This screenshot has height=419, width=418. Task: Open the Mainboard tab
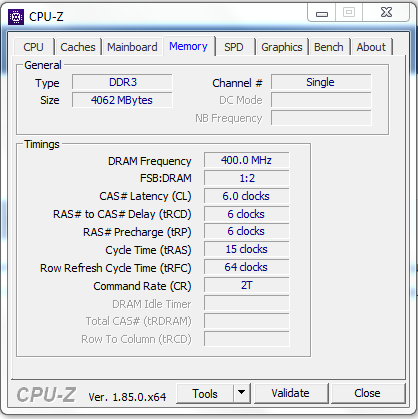point(132,47)
